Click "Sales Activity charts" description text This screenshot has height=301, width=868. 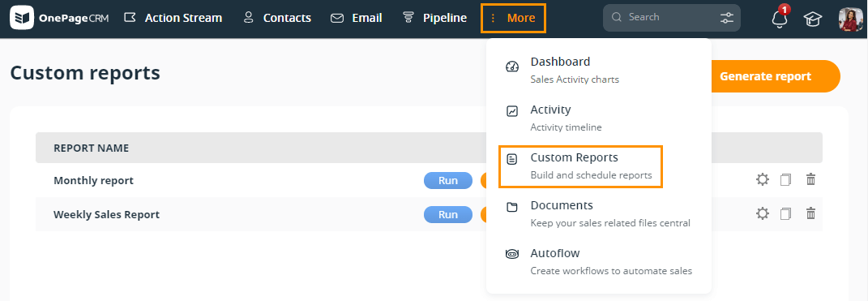575,80
